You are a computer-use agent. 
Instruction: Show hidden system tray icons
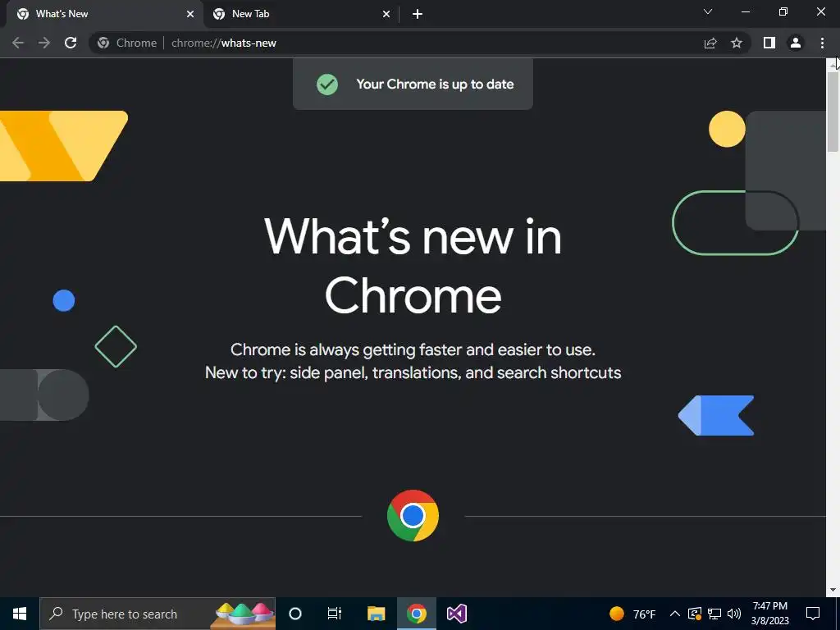click(675, 614)
